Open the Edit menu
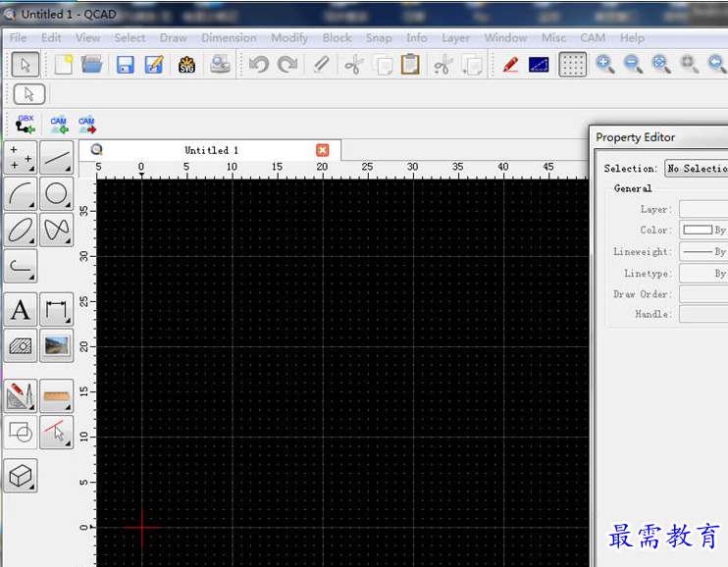Image resolution: width=728 pixels, height=567 pixels. coord(51,37)
